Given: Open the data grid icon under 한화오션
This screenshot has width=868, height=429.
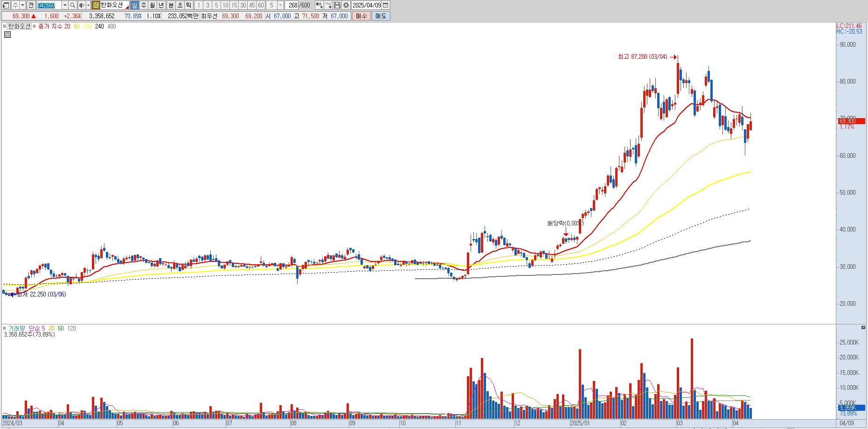Looking at the screenshot, I should coord(7,35).
